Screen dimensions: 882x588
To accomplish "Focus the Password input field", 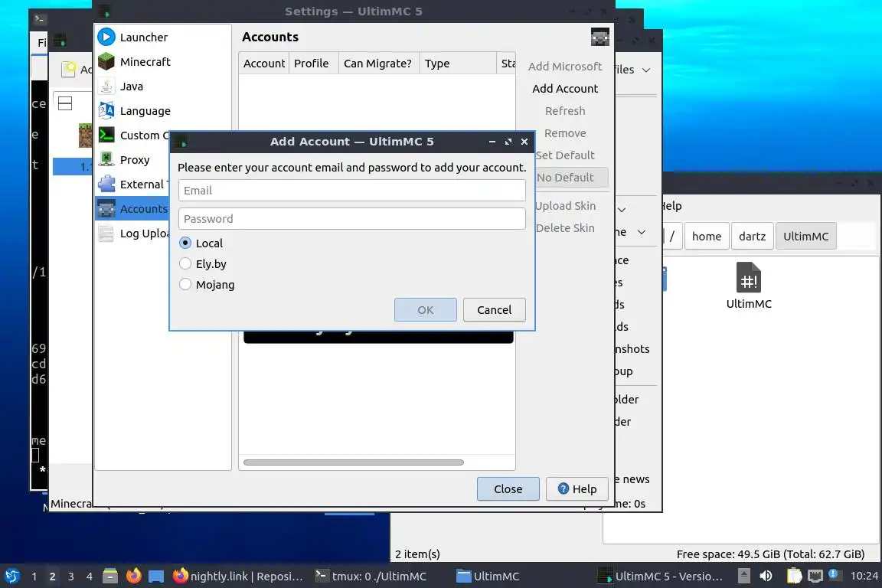I will click(351, 218).
